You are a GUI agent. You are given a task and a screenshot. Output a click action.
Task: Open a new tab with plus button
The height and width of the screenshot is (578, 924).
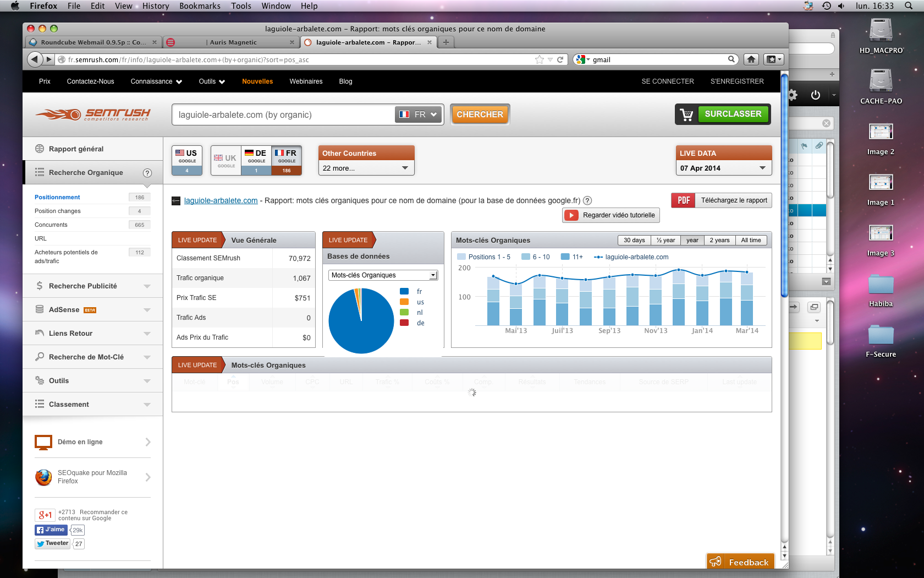coord(446,42)
